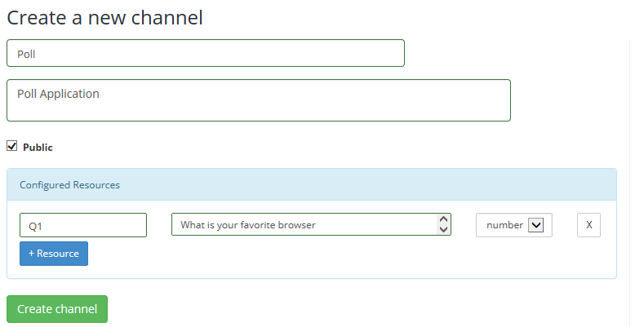Click the Create a new channel heading
Screen dimensions: 644x327
[105, 16]
